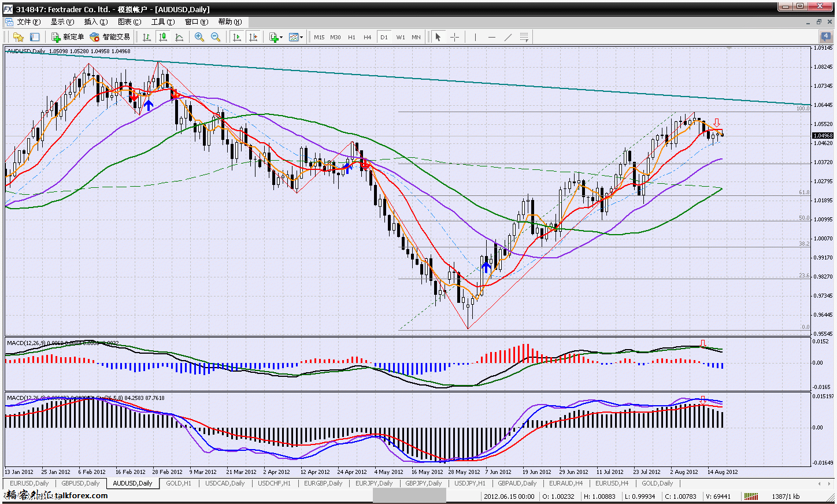
Task: Select the W1 timeframe
Action: [x=401, y=37]
